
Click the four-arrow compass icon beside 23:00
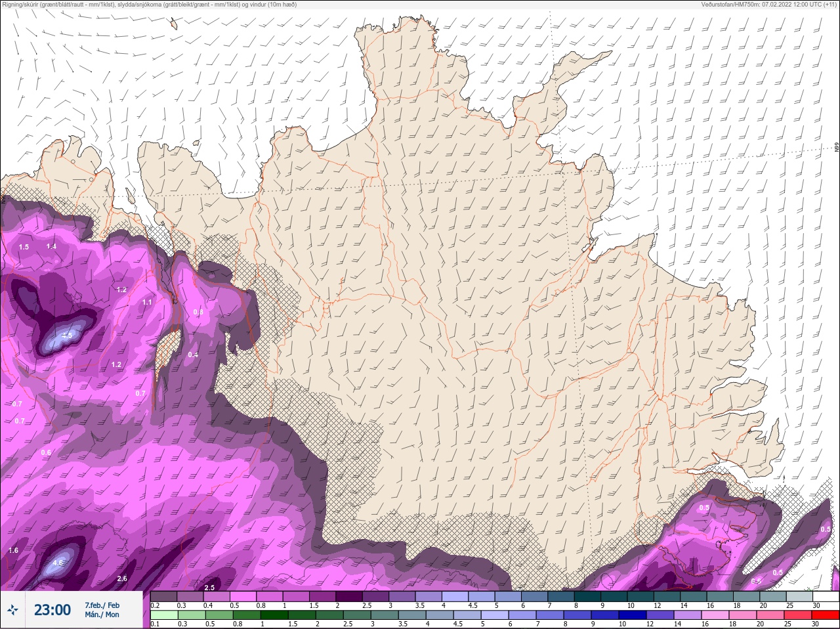click(x=12, y=610)
